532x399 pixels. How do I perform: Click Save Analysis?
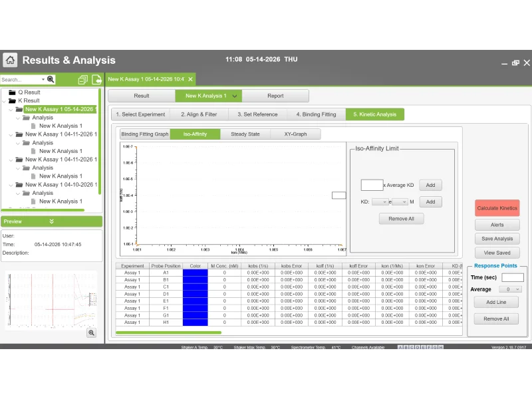[x=497, y=239]
